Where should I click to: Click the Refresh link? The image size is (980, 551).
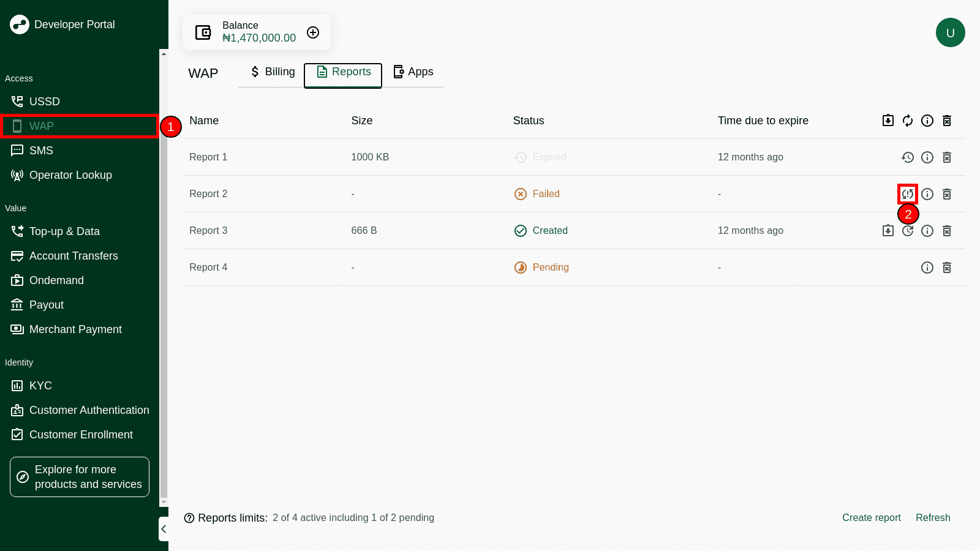[933, 518]
